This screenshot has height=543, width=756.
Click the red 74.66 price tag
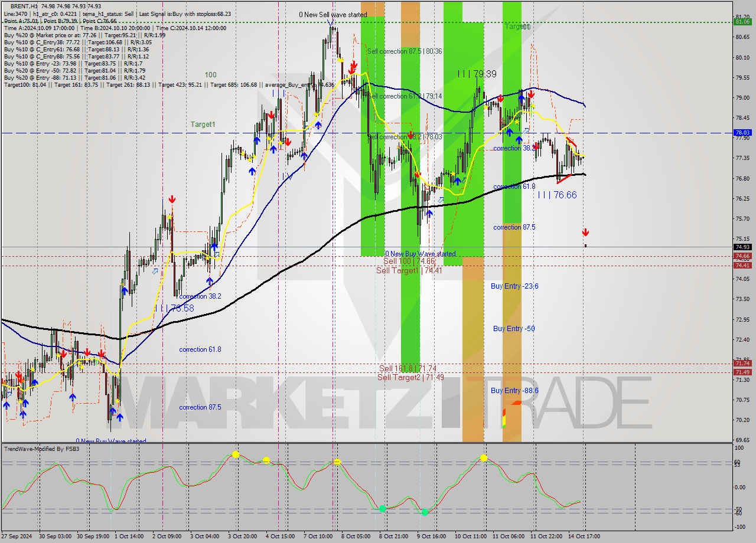(x=742, y=256)
